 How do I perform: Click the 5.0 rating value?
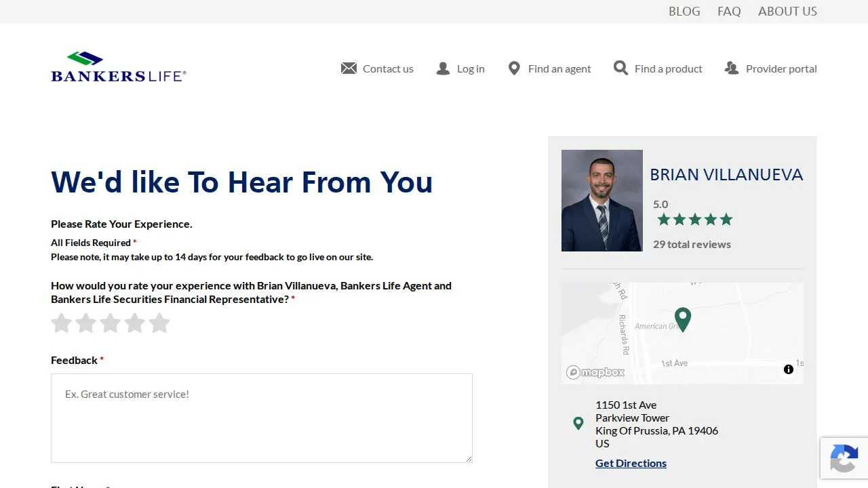(660, 204)
